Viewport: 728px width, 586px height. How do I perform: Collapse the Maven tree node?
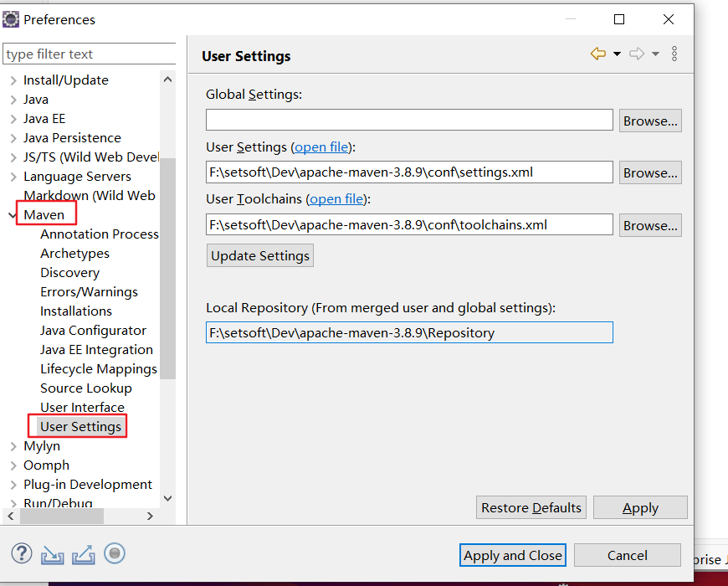click(13, 215)
